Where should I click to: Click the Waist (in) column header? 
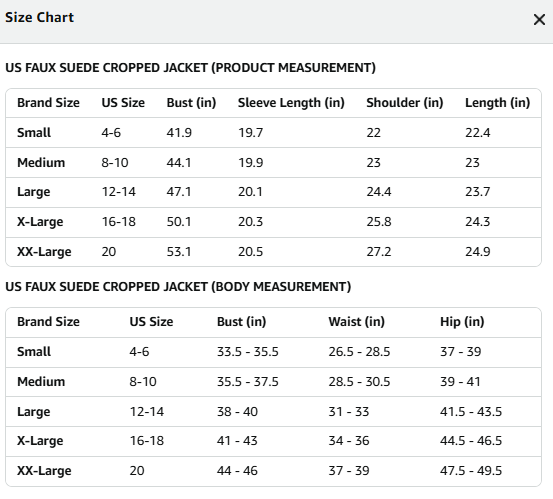click(x=357, y=322)
